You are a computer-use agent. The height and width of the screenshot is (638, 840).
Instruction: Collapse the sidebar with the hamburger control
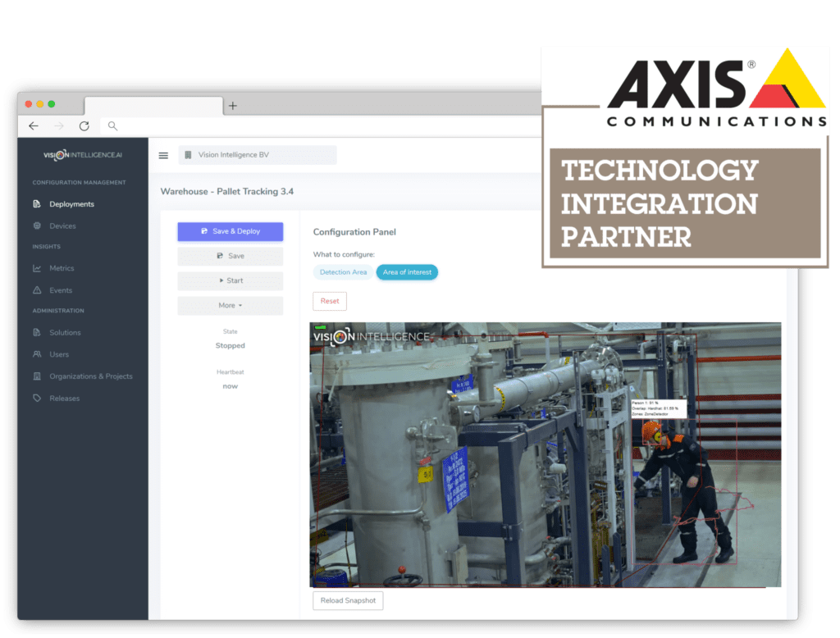tap(163, 155)
